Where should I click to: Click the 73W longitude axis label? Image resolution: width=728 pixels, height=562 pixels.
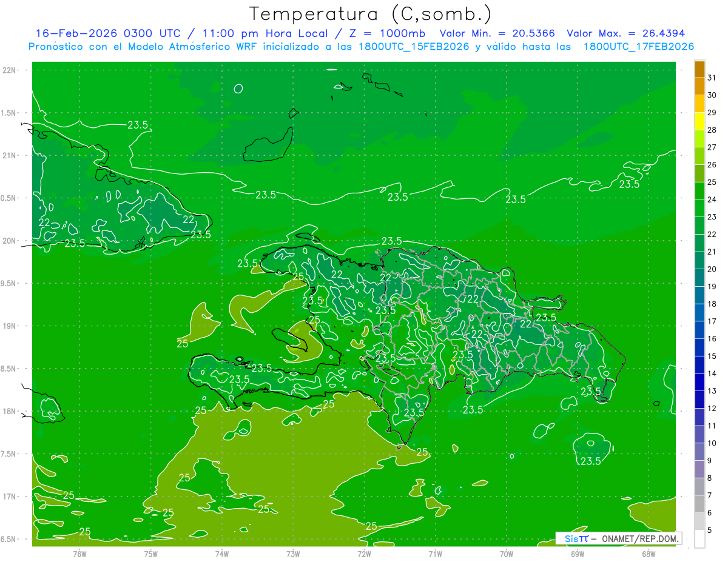pyautogui.click(x=293, y=554)
